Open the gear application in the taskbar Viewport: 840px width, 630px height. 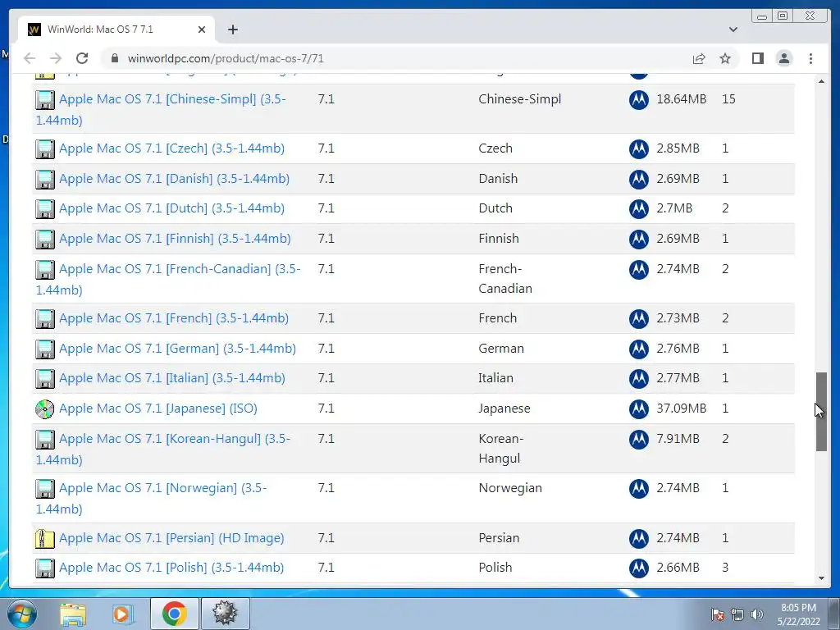point(225,614)
